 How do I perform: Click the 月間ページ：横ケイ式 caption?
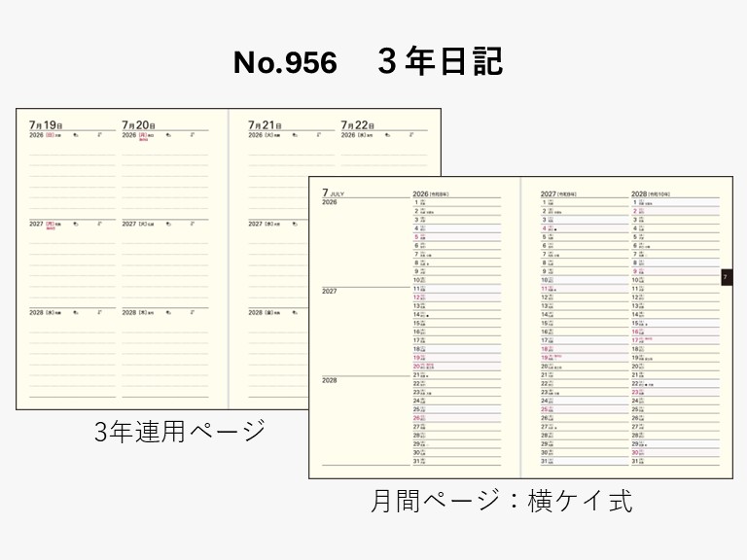point(501,501)
